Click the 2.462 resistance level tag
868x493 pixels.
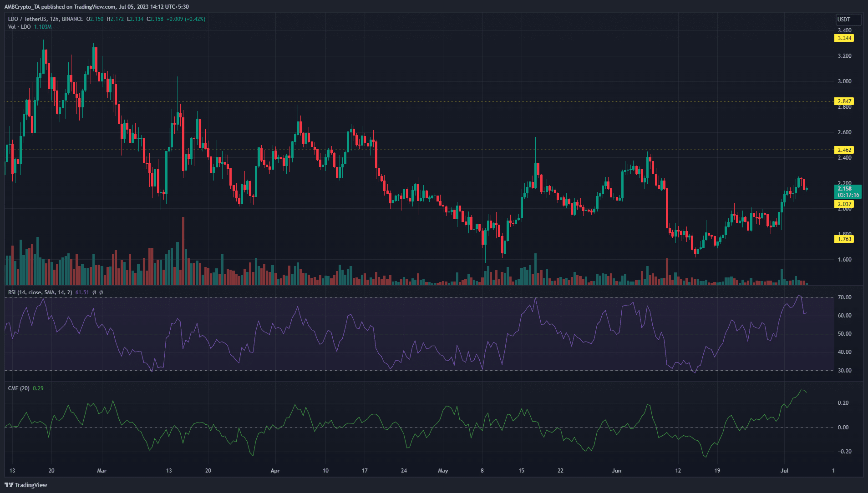coord(844,150)
